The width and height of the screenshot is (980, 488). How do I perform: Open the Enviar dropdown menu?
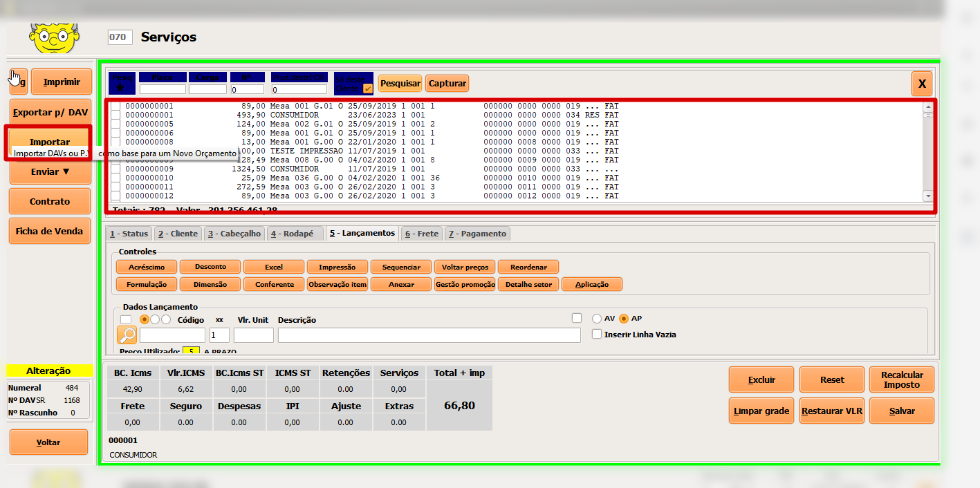coord(50,171)
